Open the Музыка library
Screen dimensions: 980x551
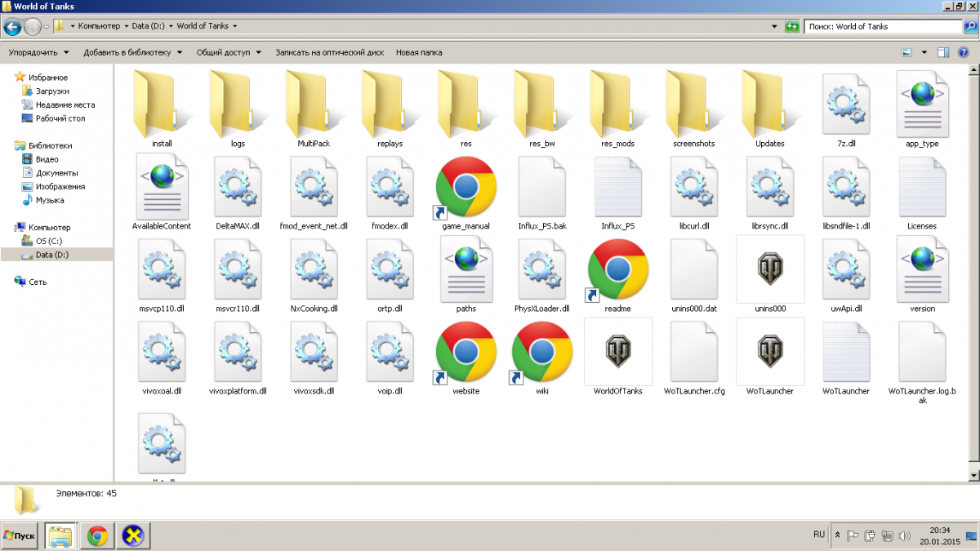click(43, 200)
